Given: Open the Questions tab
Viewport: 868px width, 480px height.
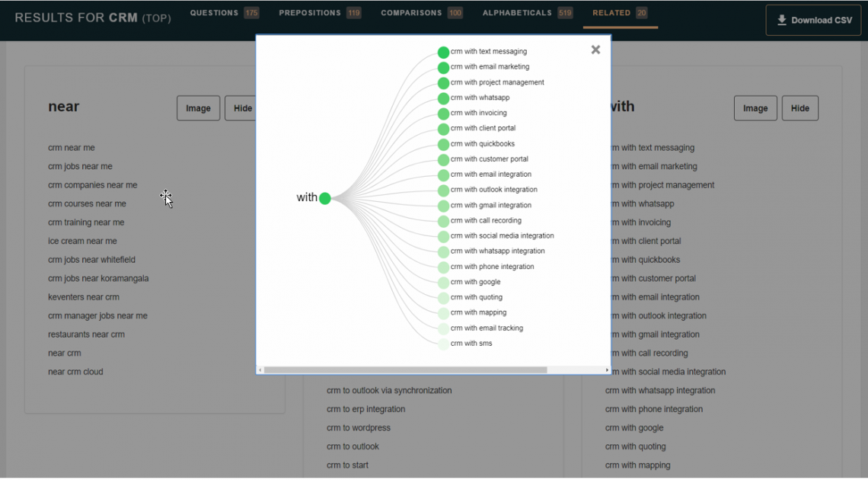Looking at the screenshot, I should [224, 13].
